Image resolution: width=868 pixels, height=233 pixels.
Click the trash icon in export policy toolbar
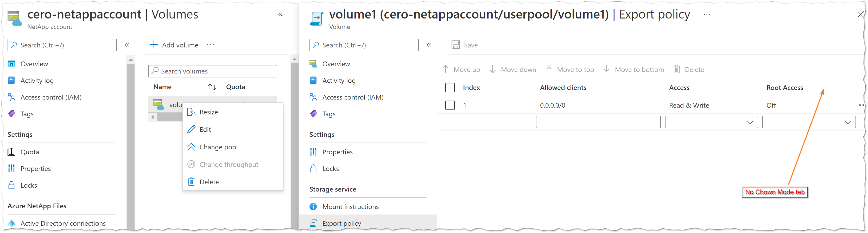[677, 70]
